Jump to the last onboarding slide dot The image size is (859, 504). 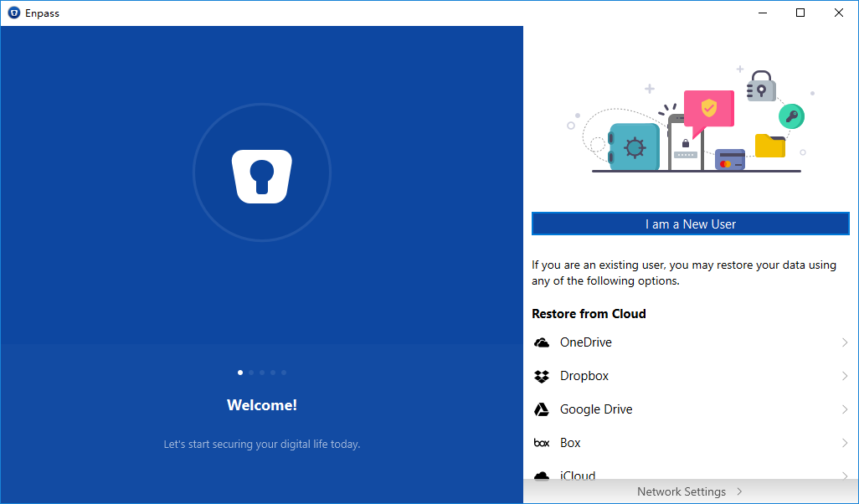(284, 372)
